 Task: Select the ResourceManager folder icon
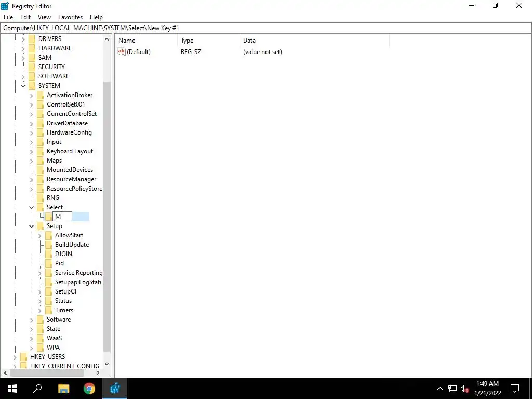point(40,179)
